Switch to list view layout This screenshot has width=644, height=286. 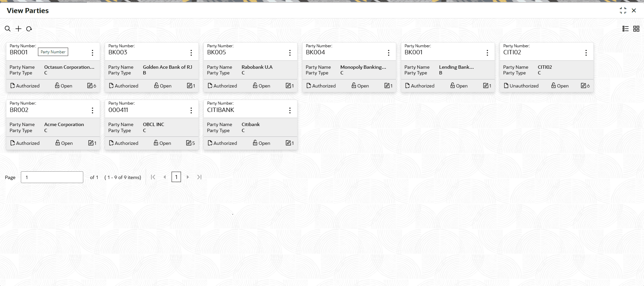625,29
